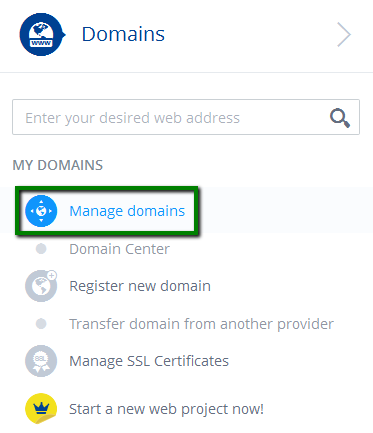This screenshot has width=373, height=433.
Task: Click the magnifying glass search icon
Action: (x=340, y=118)
